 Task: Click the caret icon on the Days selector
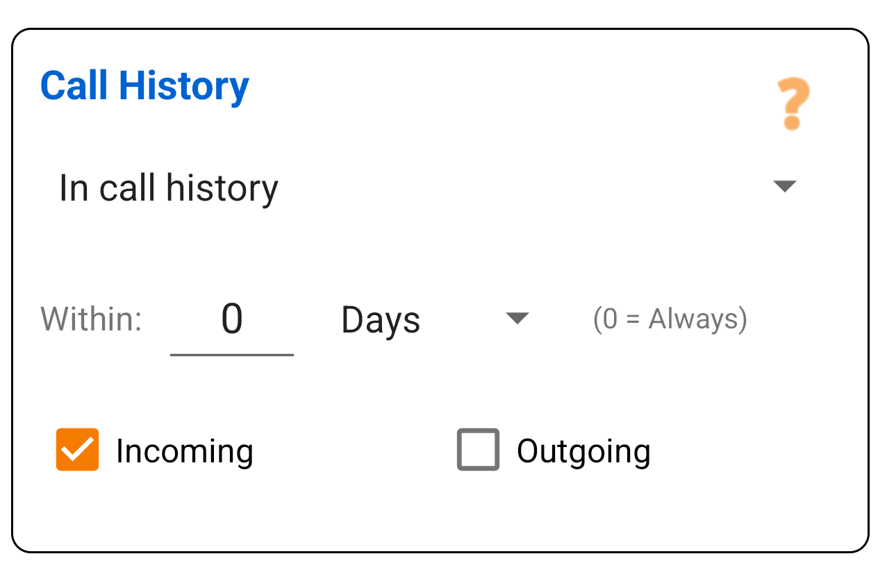coord(517,319)
